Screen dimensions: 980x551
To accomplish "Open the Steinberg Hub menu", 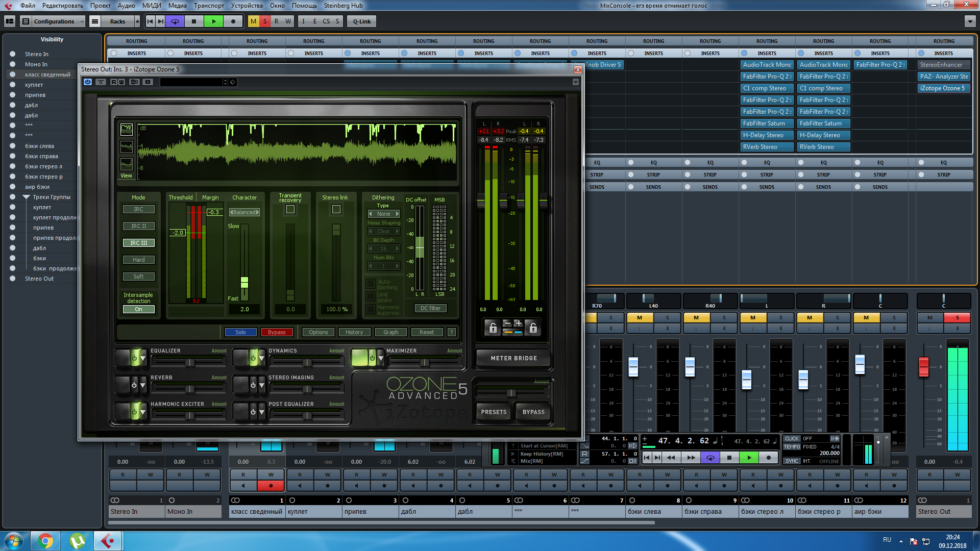I will click(343, 6).
